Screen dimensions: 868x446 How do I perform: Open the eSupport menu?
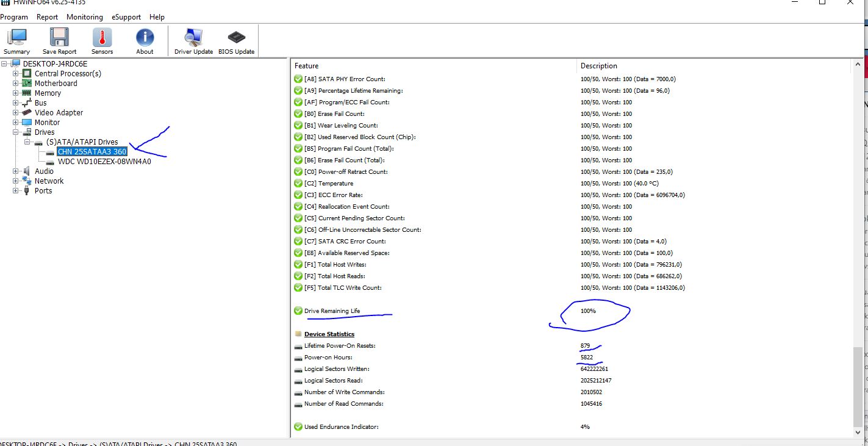click(x=126, y=17)
